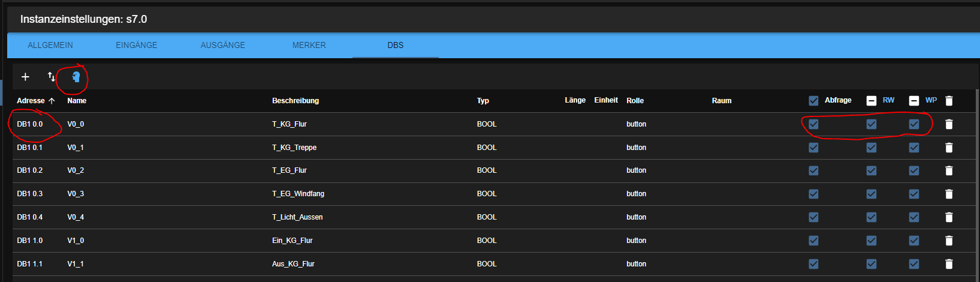The image size is (980, 282).
Task: Click address cell DB1 0.1
Action: tap(30, 148)
